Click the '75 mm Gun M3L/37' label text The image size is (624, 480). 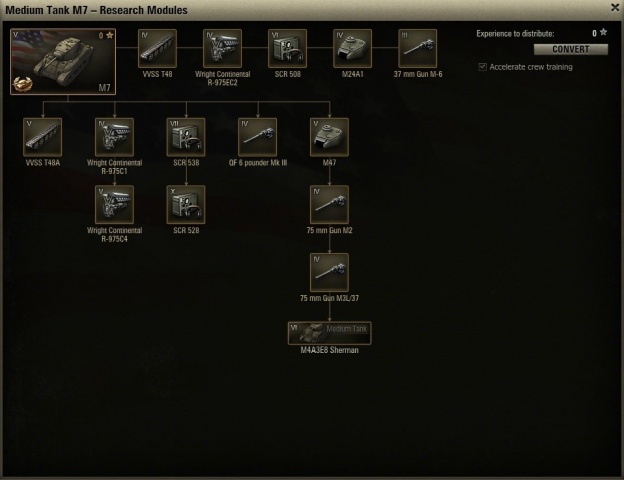pyautogui.click(x=329, y=298)
